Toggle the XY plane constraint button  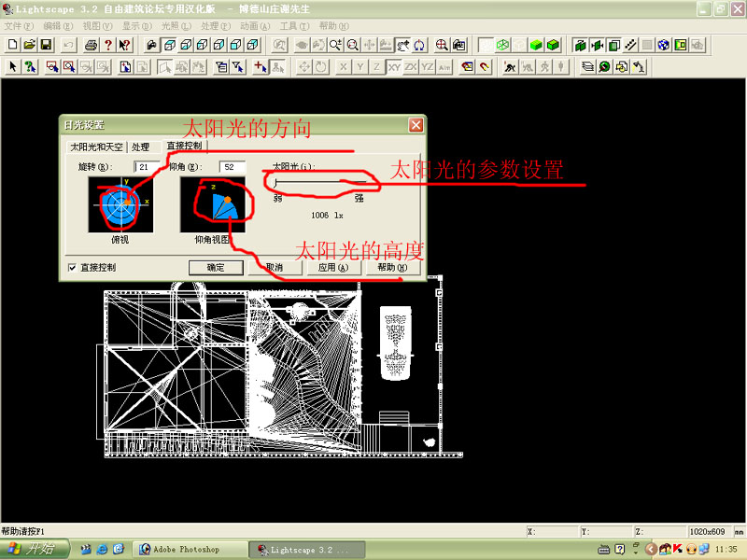pyautogui.click(x=393, y=67)
